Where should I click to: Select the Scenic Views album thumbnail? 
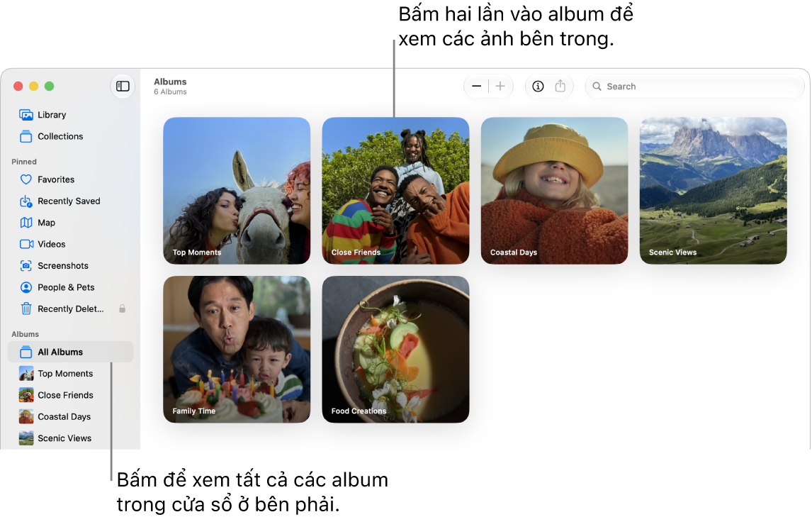tap(713, 191)
